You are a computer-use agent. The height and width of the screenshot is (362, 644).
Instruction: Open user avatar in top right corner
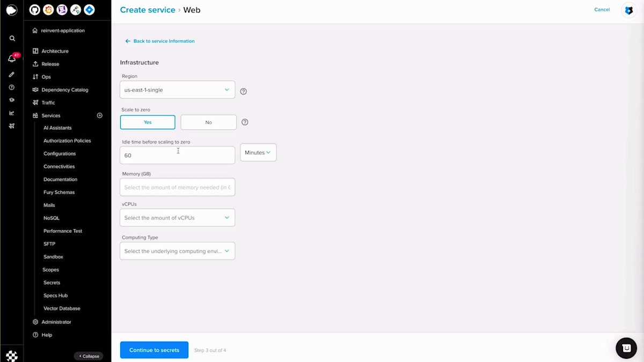[x=629, y=10]
